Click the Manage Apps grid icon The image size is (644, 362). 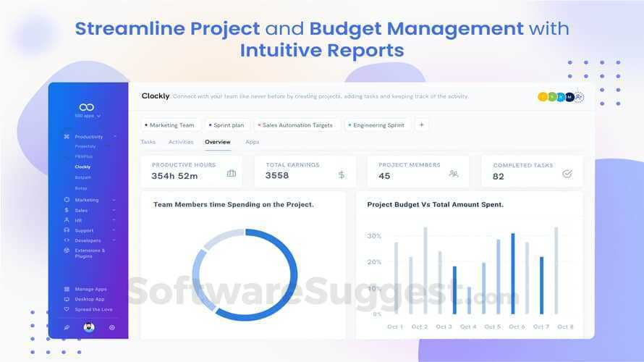(x=67, y=289)
